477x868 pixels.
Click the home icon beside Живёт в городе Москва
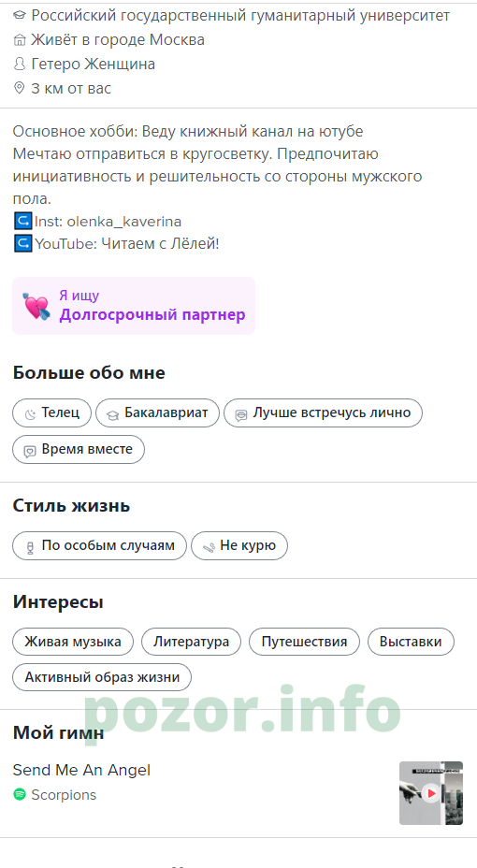[x=20, y=40]
